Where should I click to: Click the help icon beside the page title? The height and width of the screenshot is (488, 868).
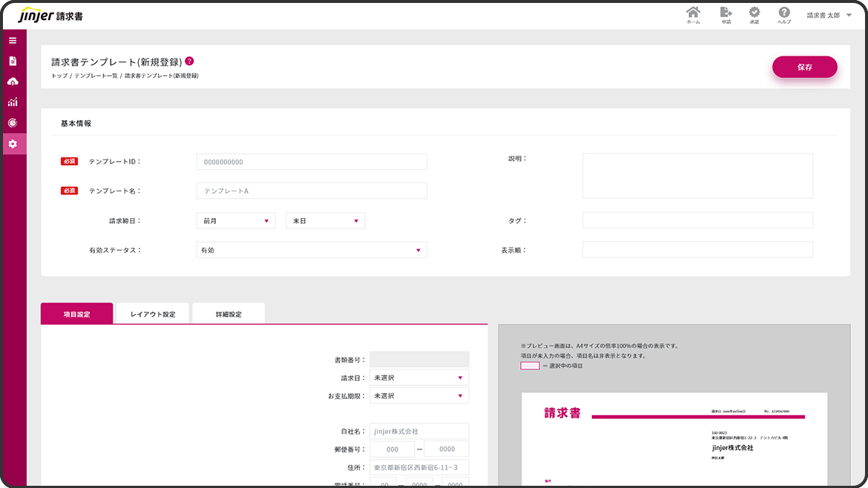point(189,62)
